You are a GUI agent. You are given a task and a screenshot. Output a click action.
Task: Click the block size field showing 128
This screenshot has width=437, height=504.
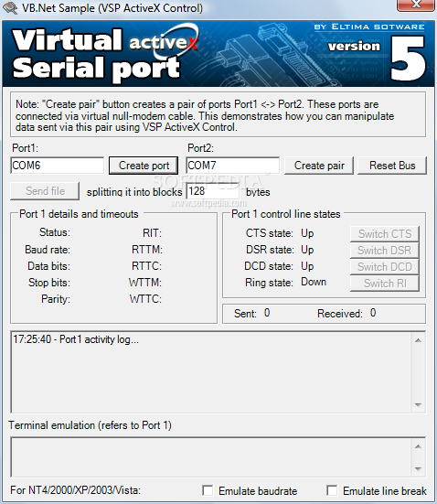click(x=213, y=191)
